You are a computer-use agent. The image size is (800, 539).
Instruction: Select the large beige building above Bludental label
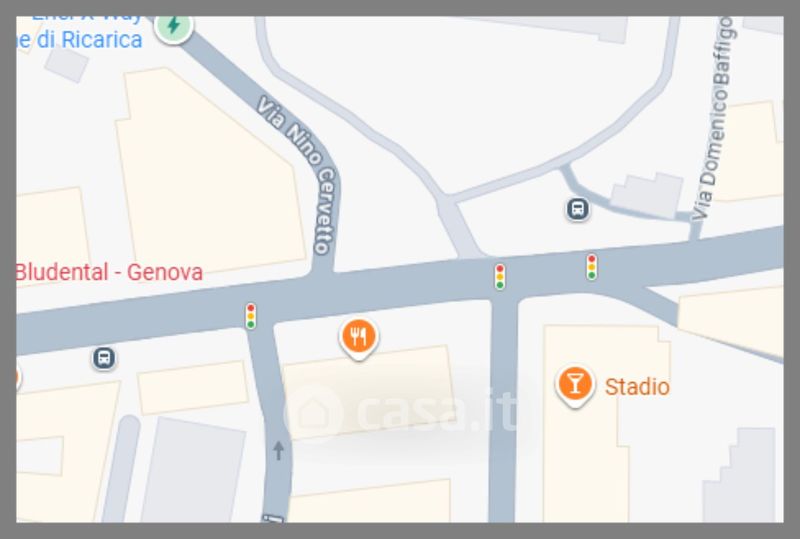[x=211, y=172]
